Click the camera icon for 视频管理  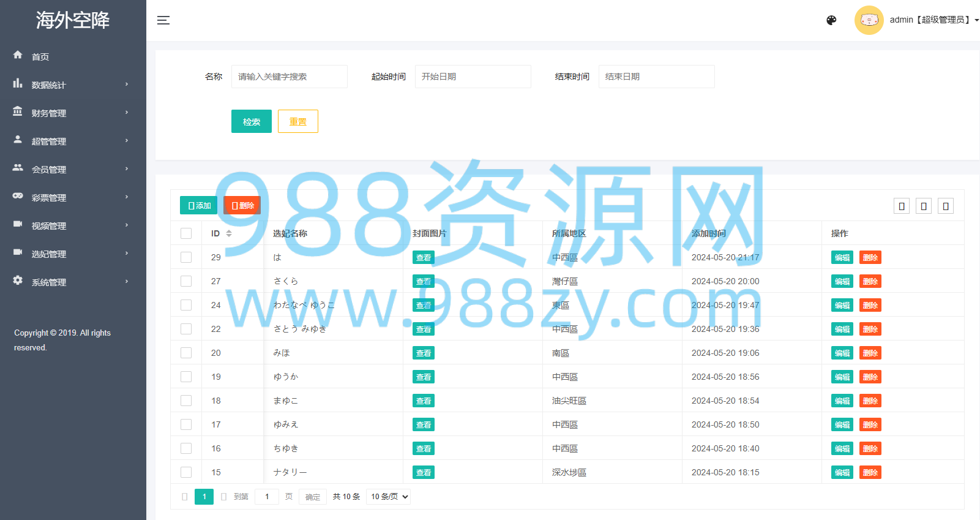(18, 224)
